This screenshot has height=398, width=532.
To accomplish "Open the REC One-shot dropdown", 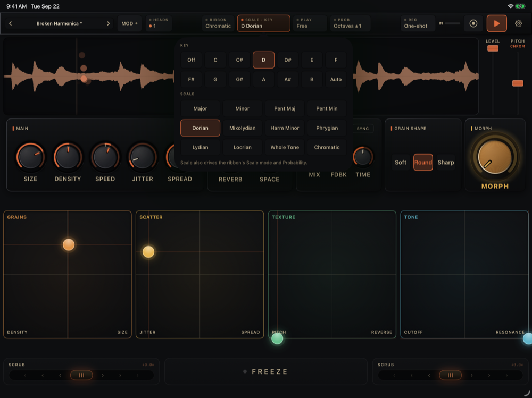I will coord(418,23).
